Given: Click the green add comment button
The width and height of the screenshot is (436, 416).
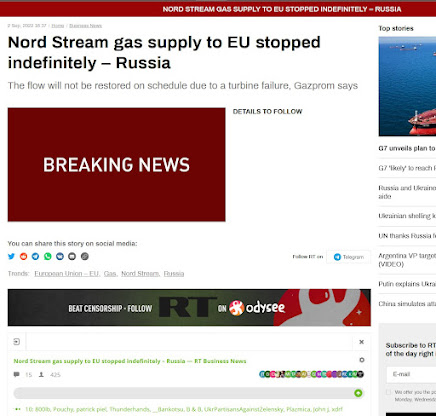Looking at the screenshot, I should point(358,393).
